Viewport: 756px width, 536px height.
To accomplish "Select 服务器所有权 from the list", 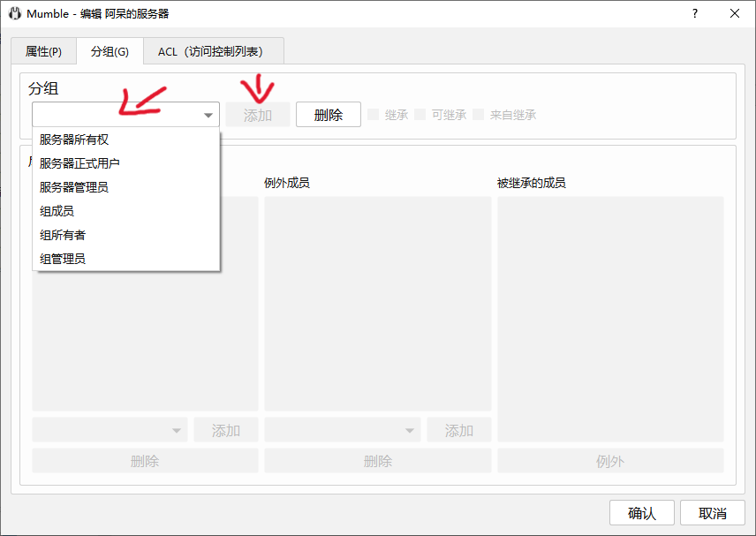I will pyautogui.click(x=74, y=140).
